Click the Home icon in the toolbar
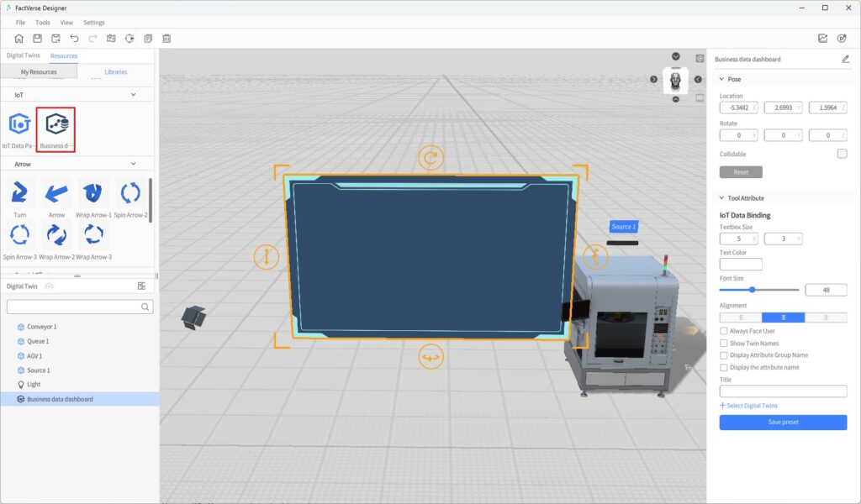 [18, 39]
